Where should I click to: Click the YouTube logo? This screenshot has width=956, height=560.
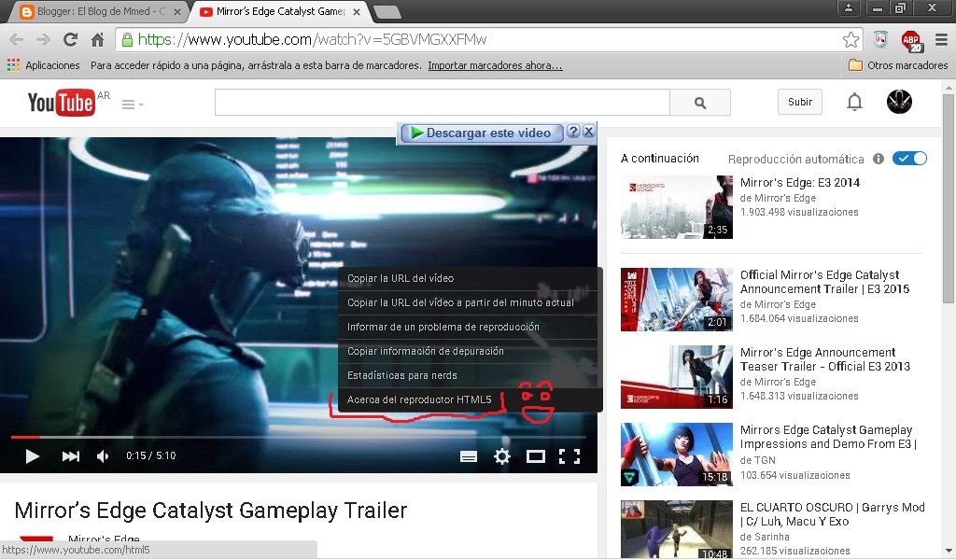click(61, 103)
